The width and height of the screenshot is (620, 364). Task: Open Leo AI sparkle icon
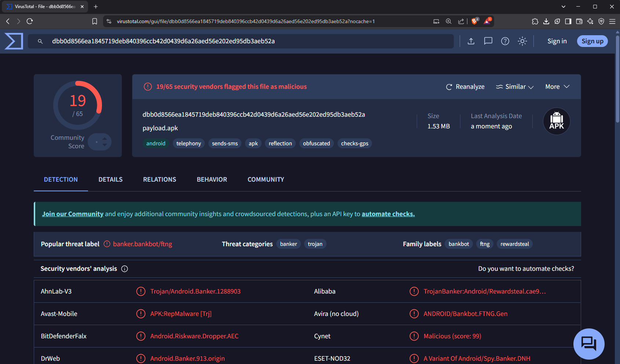(590, 21)
